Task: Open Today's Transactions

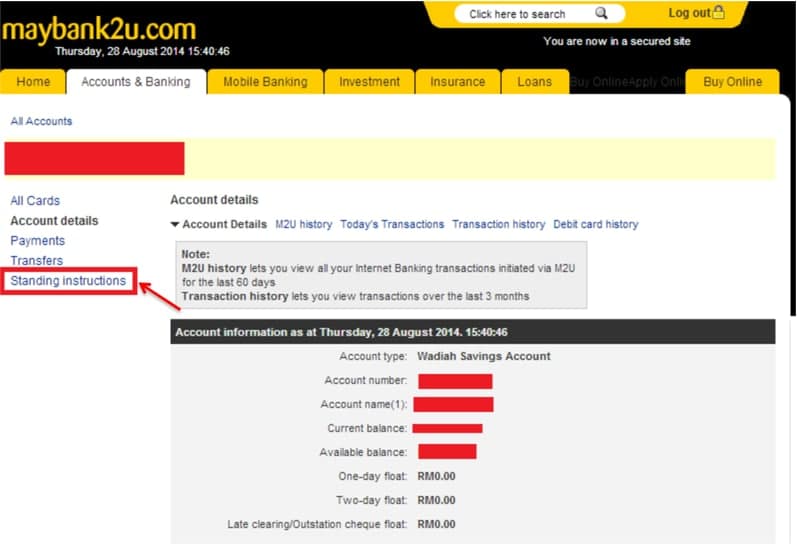Action: point(392,224)
